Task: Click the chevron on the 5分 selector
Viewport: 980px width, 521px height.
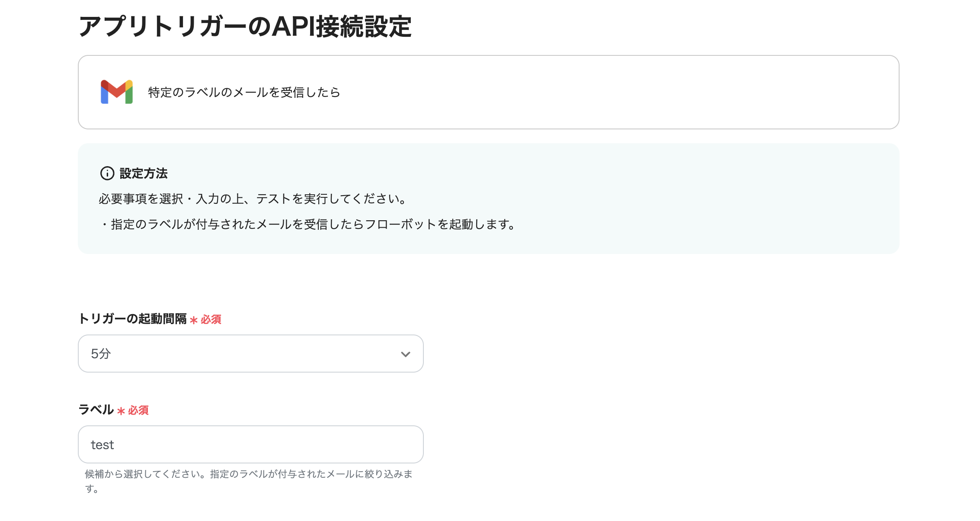Action: coord(405,354)
